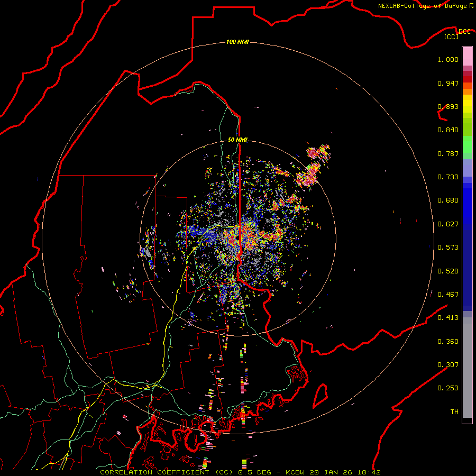Click the 50 NMI range ring label
The image size is (476, 476).
pyautogui.click(x=237, y=140)
